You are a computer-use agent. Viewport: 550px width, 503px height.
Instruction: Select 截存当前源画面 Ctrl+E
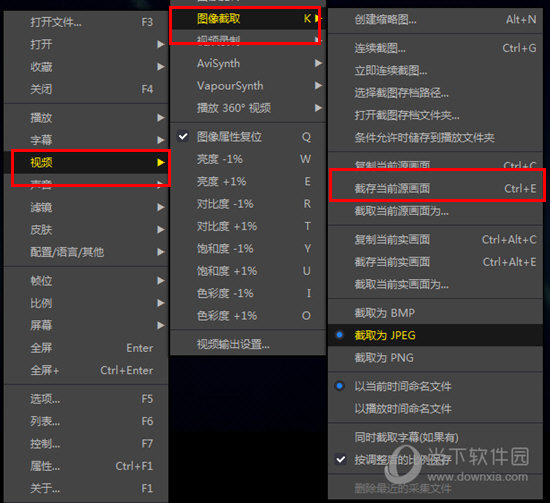point(435,189)
